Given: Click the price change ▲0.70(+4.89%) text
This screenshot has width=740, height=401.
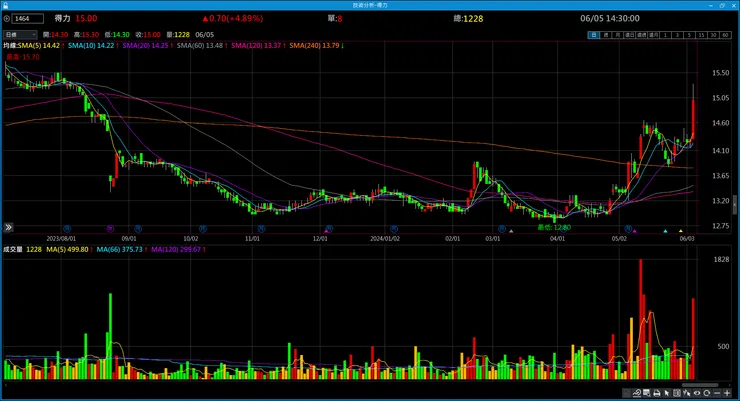Looking at the screenshot, I should pyautogui.click(x=233, y=18).
